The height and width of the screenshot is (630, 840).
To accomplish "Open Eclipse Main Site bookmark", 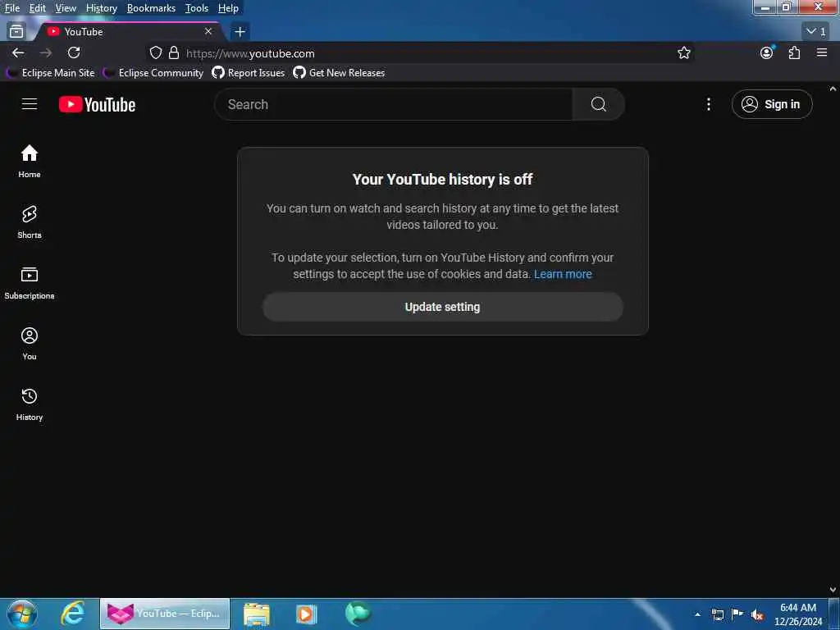I will [52, 73].
